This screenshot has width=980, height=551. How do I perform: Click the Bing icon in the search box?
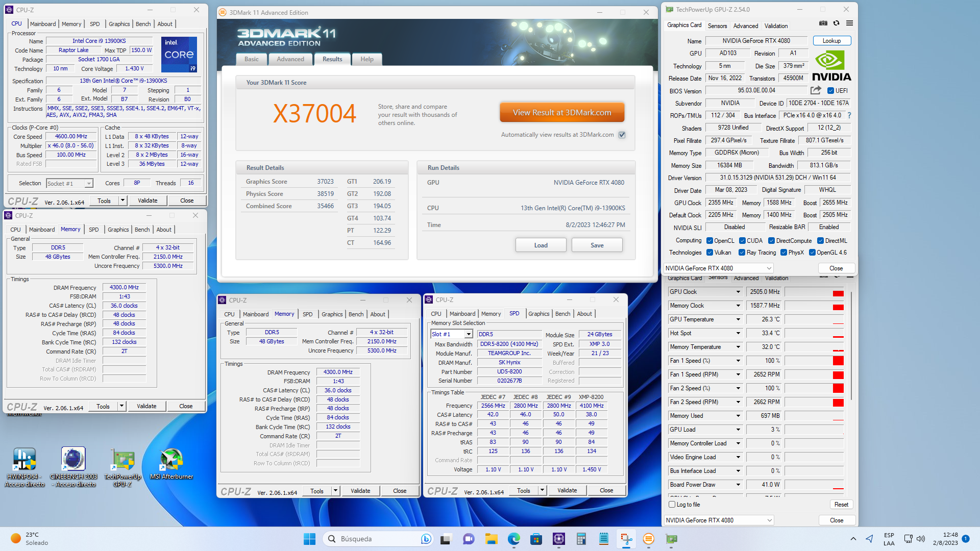pyautogui.click(x=426, y=539)
